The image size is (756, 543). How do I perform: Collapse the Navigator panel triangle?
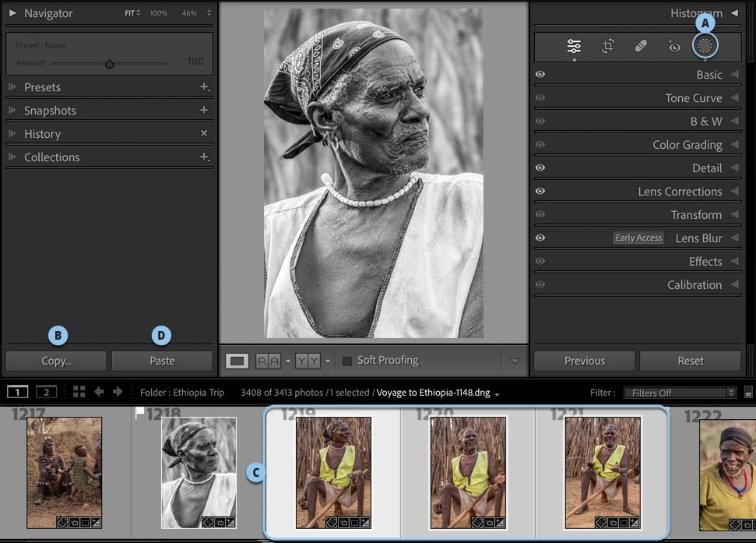pos(12,13)
